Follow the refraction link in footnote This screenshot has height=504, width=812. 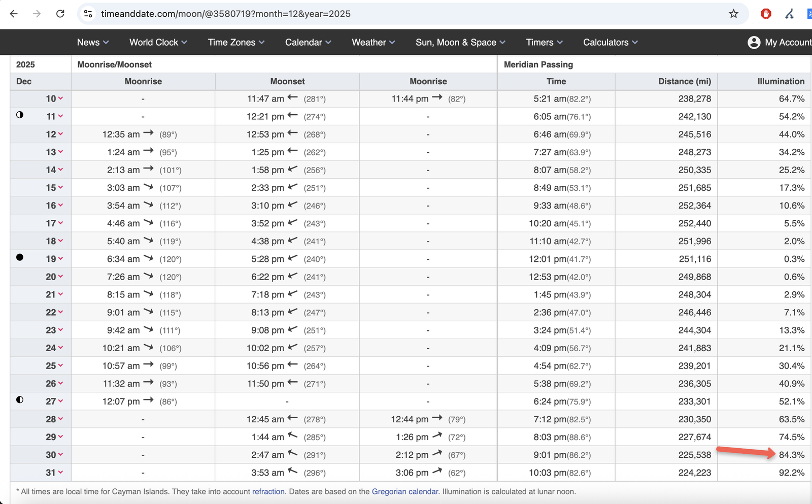pyautogui.click(x=268, y=491)
